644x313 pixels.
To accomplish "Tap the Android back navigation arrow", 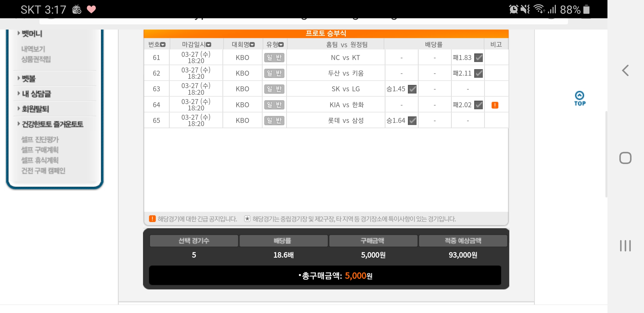I will click(x=625, y=70).
